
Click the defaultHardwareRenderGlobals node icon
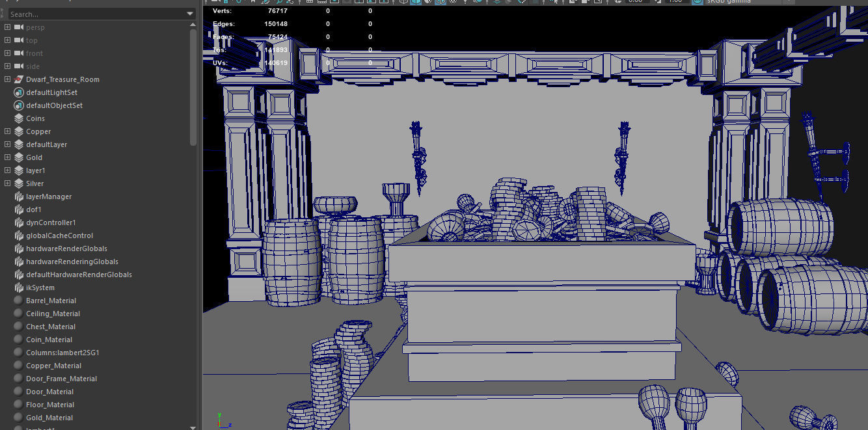19,275
